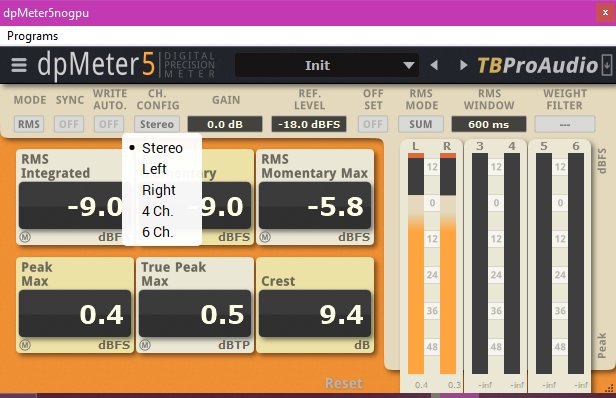616x398 pixels.
Task: Click the Crest 9.4 readout
Action: click(x=315, y=314)
